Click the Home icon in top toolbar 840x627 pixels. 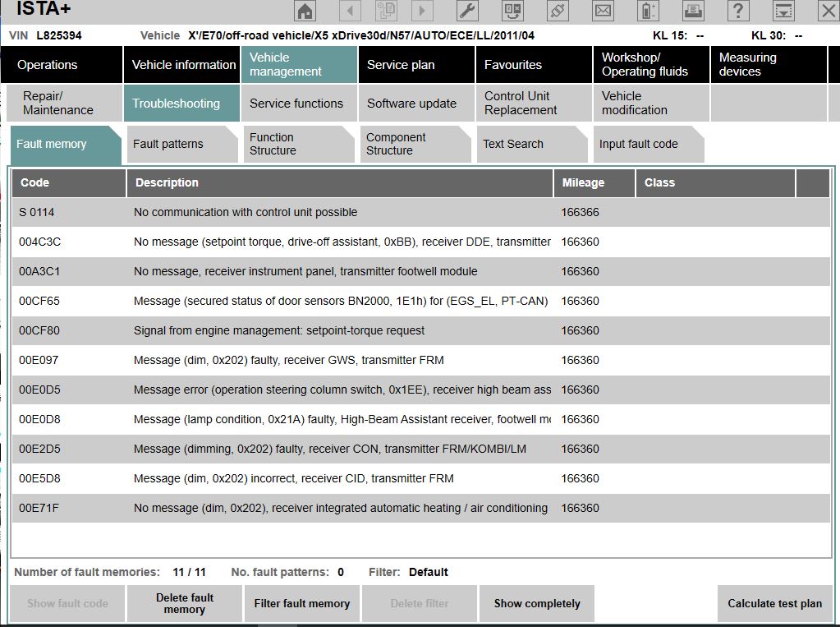(305, 11)
